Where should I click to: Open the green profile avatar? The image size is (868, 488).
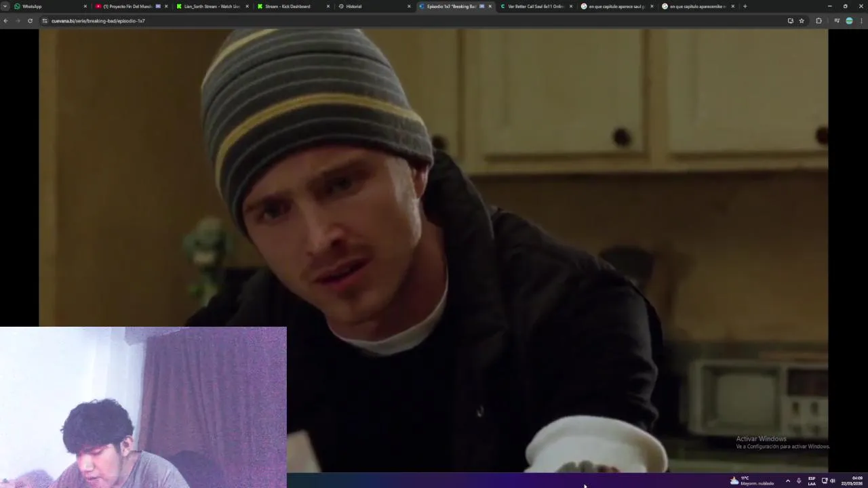(x=849, y=21)
